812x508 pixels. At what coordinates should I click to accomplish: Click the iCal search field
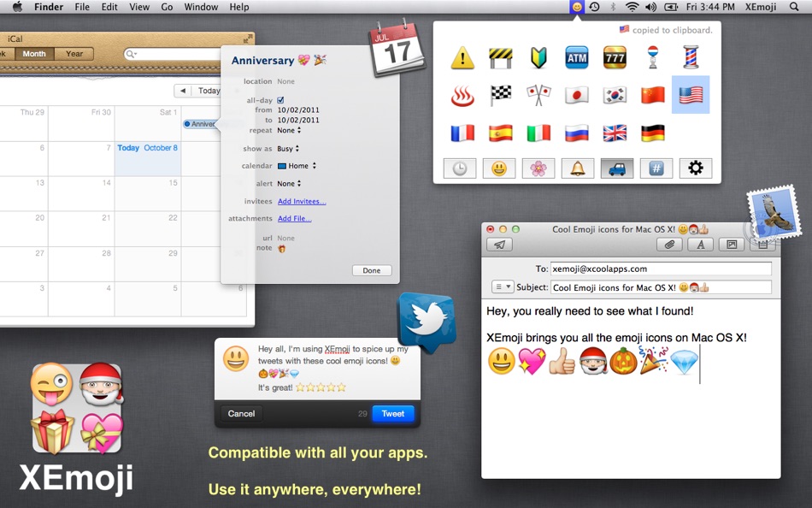click(x=174, y=54)
